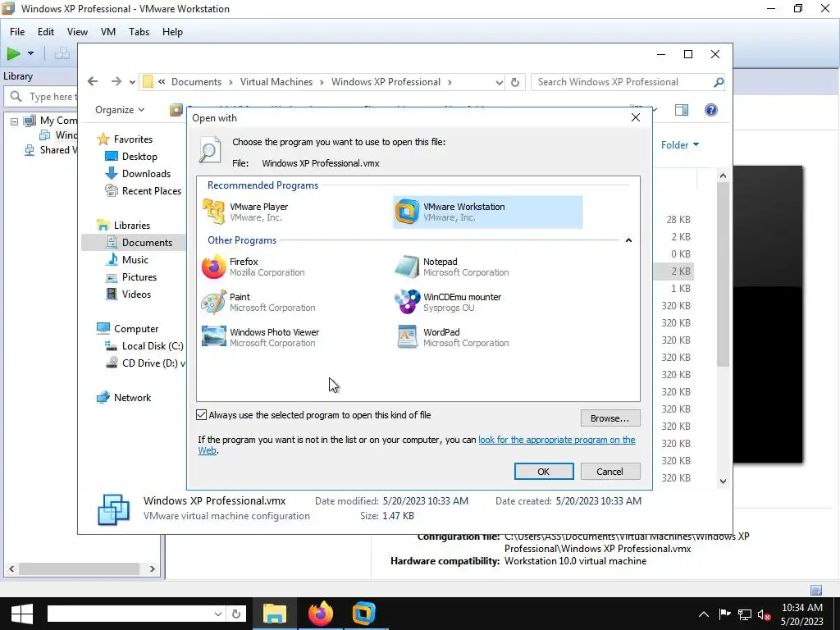Choose the Firefox program icon

coord(213,267)
